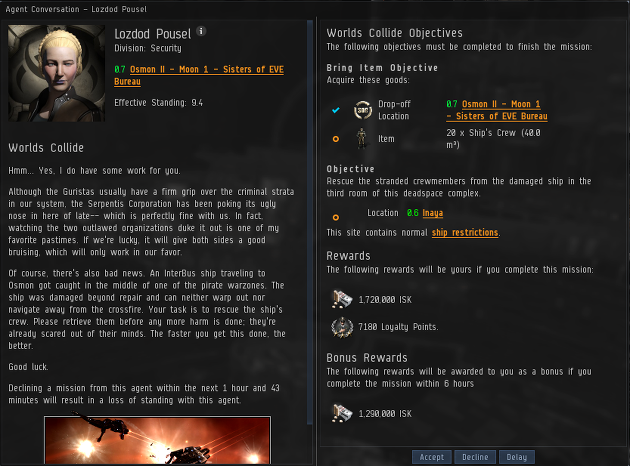Click the Agent Conversation window title bar
The height and width of the screenshot is (466, 630).
[315, 9]
